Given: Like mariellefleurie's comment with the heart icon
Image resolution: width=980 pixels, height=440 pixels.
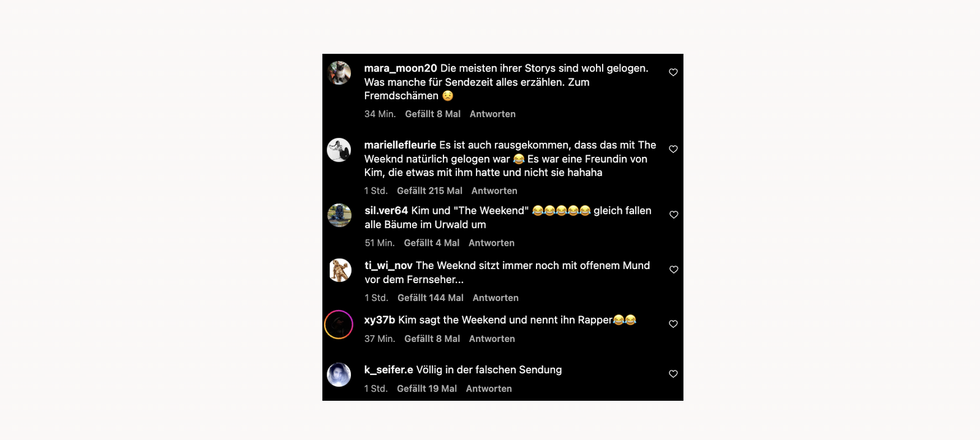Looking at the screenshot, I should pyautogui.click(x=673, y=149).
